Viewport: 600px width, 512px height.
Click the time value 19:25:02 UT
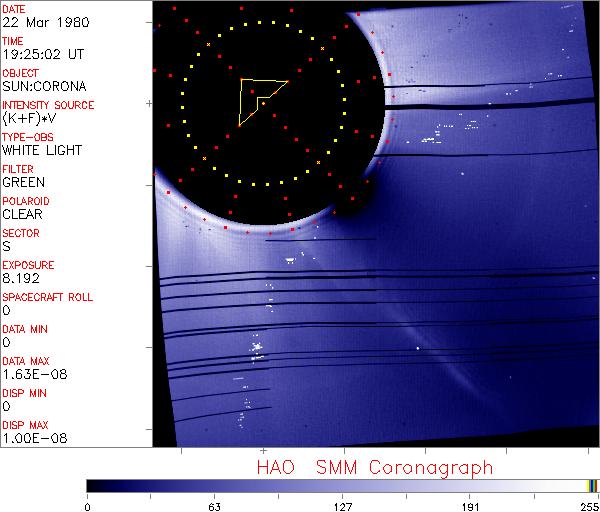pyautogui.click(x=41, y=54)
